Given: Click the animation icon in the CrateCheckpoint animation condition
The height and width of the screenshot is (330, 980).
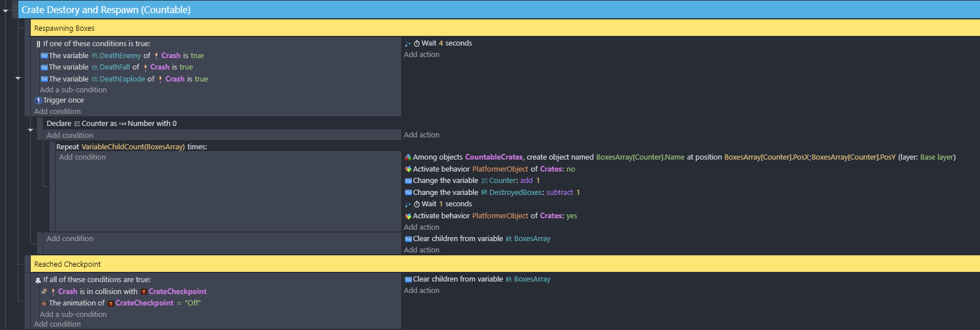Looking at the screenshot, I should point(44,303).
